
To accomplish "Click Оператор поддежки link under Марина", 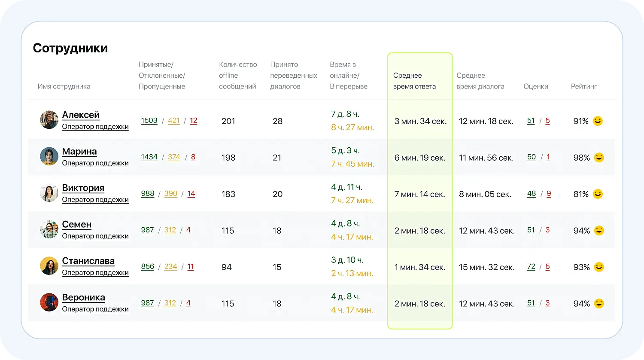I will [x=95, y=163].
